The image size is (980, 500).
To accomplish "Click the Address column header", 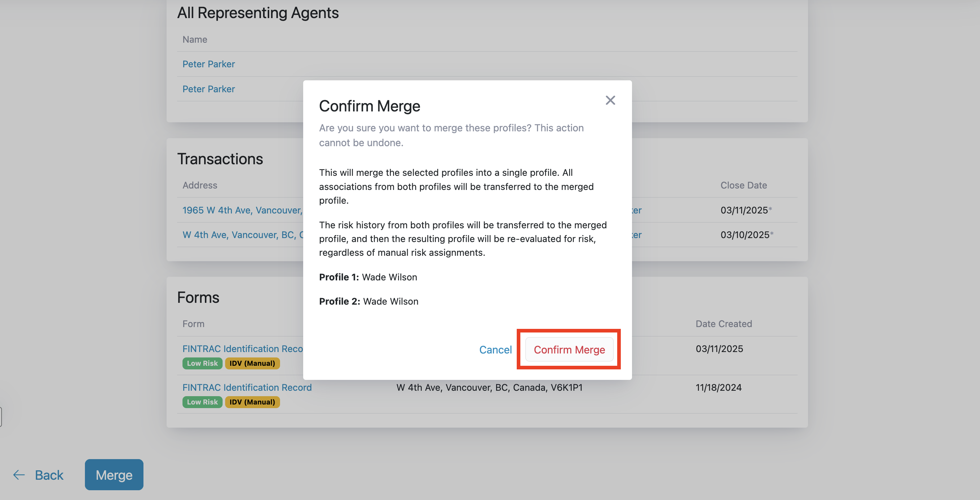I will click(200, 185).
